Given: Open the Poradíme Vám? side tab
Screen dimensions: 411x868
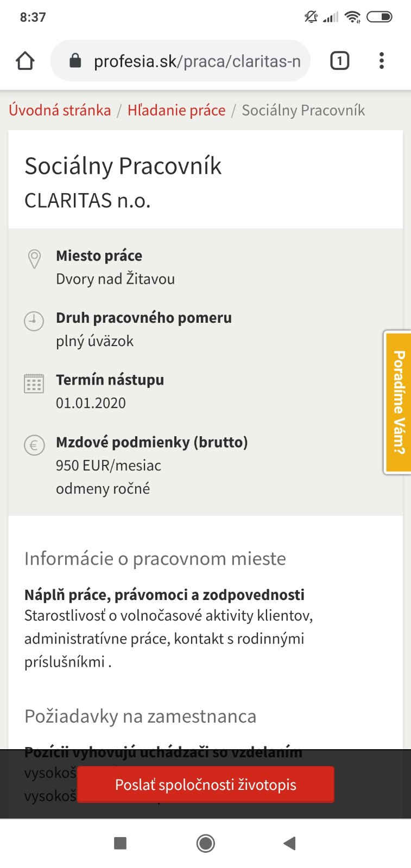Looking at the screenshot, I should (398, 402).
